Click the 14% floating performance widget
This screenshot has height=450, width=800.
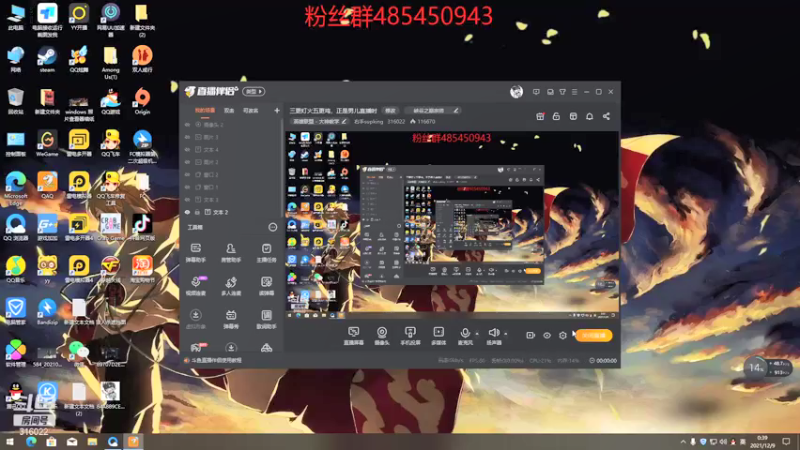pyautogui.click(x=768, y=367)
